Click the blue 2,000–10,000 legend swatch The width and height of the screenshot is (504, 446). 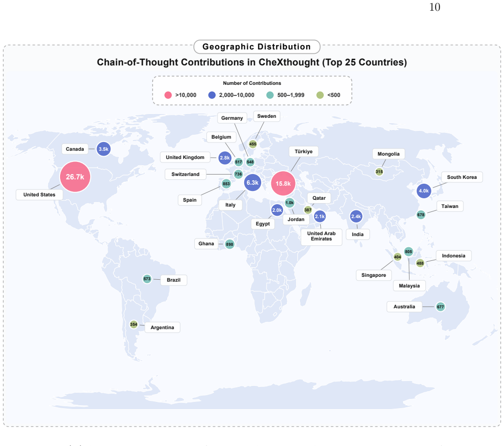click(212, 95)
